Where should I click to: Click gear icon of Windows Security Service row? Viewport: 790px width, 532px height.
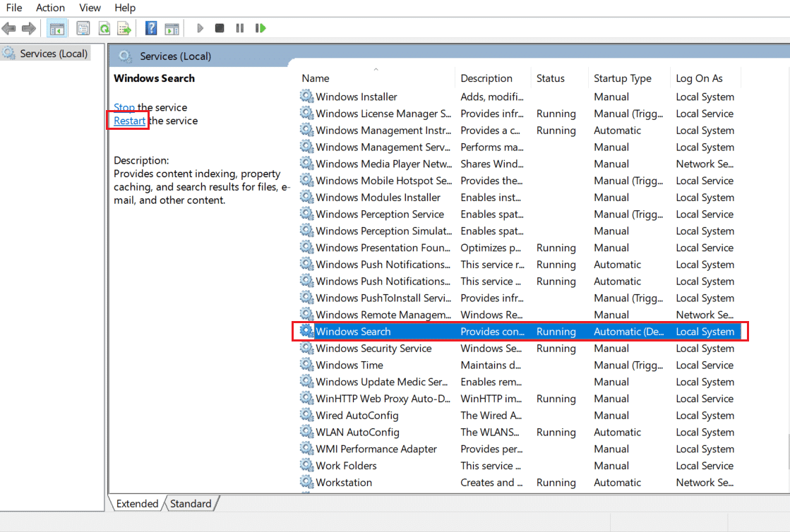[x=306, y=347]
